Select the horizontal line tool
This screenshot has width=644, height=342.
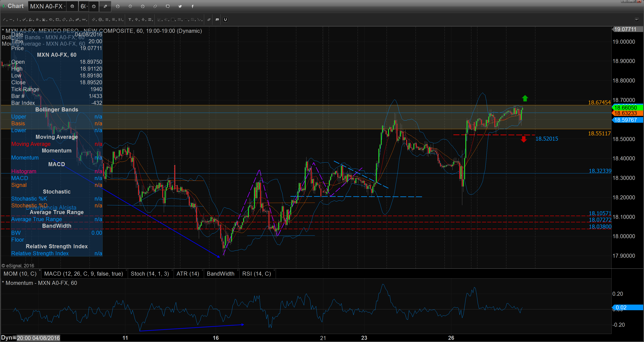(x=11, y=20)
